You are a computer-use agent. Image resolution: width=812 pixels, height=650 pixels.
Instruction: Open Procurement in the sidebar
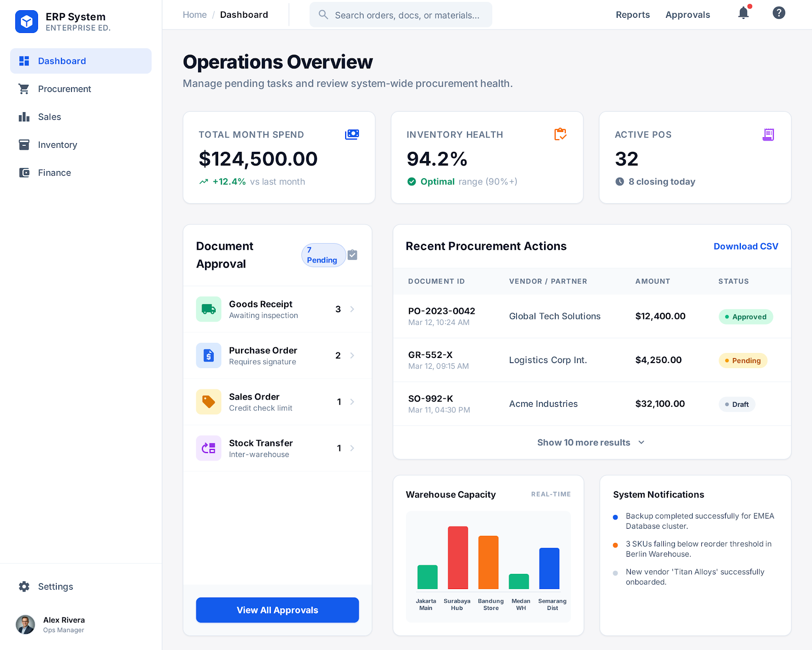click(x=64, y=89)
